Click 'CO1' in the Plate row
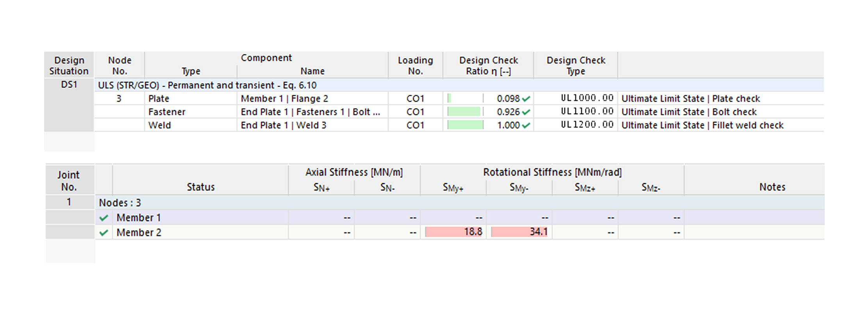The height and width of the screenshot is (314, 868). point(415,98)
